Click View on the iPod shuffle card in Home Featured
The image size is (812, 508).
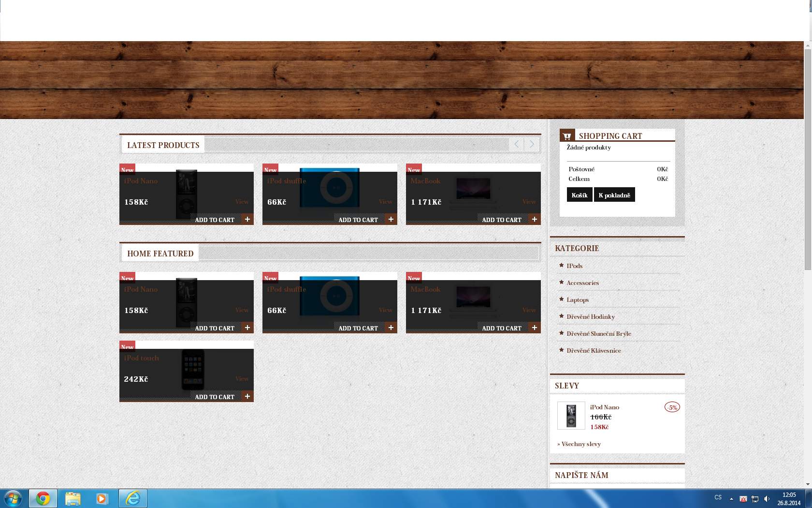point(386,310)
